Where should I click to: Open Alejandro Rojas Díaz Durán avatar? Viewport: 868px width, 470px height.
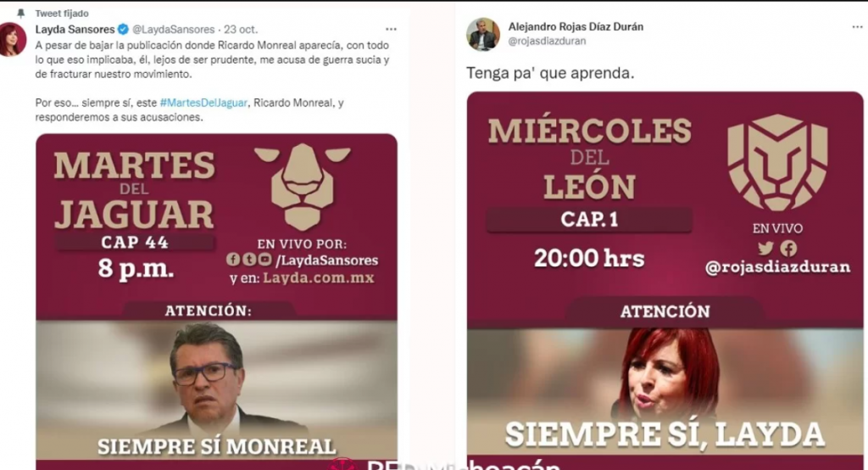click(x=482, y=35)
